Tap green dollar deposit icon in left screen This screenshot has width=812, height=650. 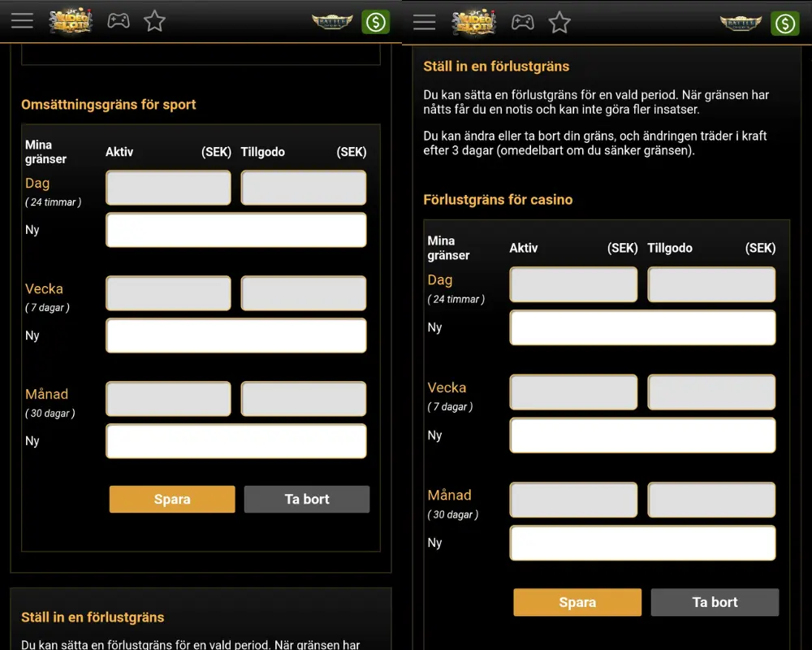376,22
